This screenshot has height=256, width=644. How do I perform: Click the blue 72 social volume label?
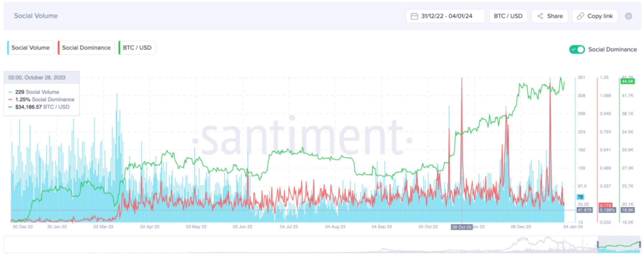tap(580, 197)
